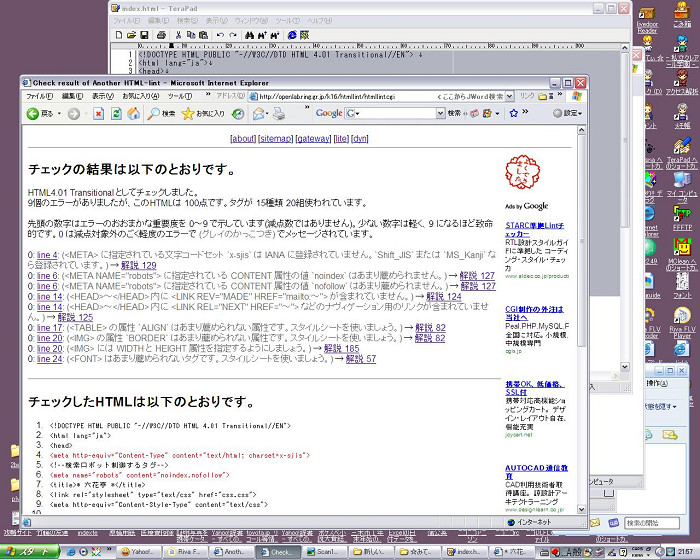Switch to index.html TeraPad taskbar button

[465, 552]
